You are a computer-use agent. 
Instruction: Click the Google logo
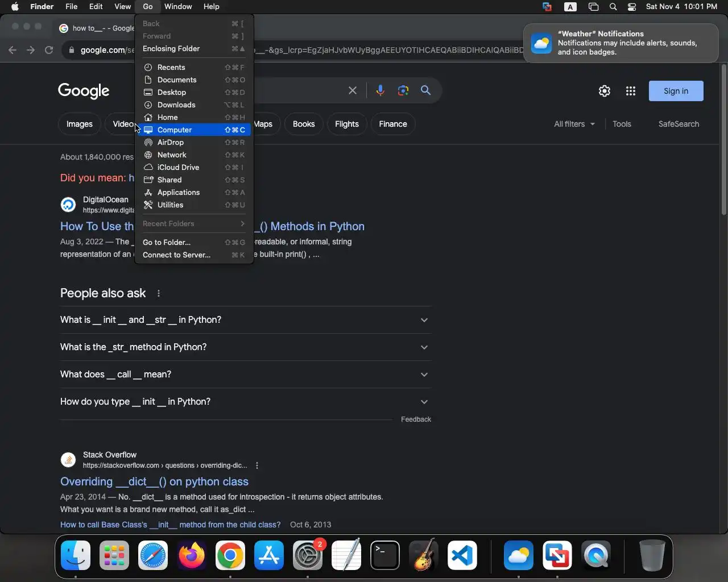pyautogui.click(x=84, y=91)
